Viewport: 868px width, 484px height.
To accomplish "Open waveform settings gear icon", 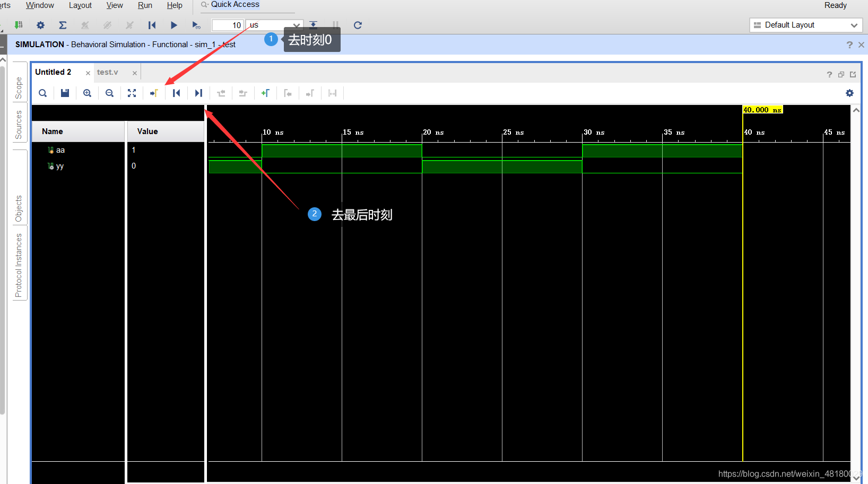I will [849, 93].
